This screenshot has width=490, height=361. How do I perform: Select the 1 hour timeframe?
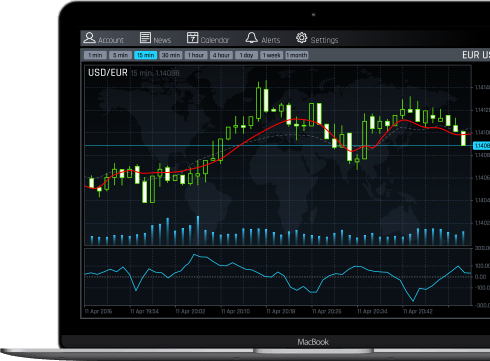point(196,55)
